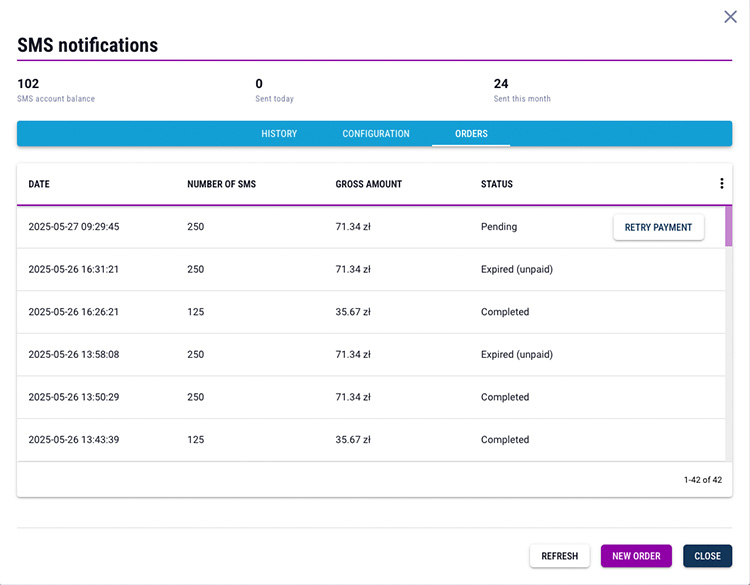Viewport: 750px width, 585px height.
Task: Select the Orders tab
Action: tap(471, 134)
